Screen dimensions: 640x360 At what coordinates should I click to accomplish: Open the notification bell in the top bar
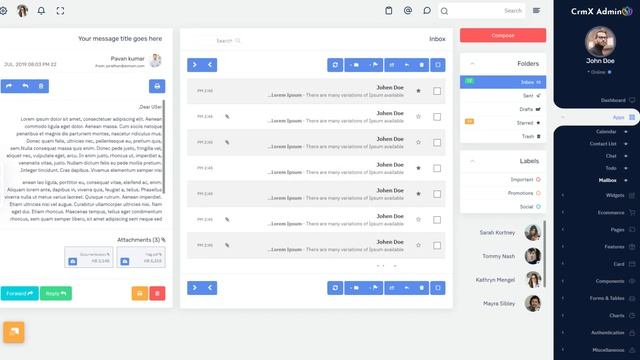(x=41, y=11)
